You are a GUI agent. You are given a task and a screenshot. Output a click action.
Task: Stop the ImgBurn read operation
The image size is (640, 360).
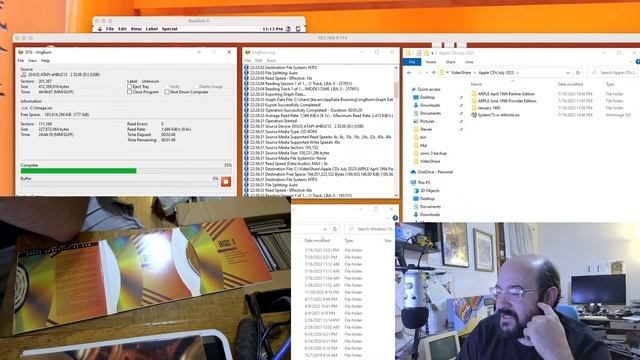(x=226, y=182)
